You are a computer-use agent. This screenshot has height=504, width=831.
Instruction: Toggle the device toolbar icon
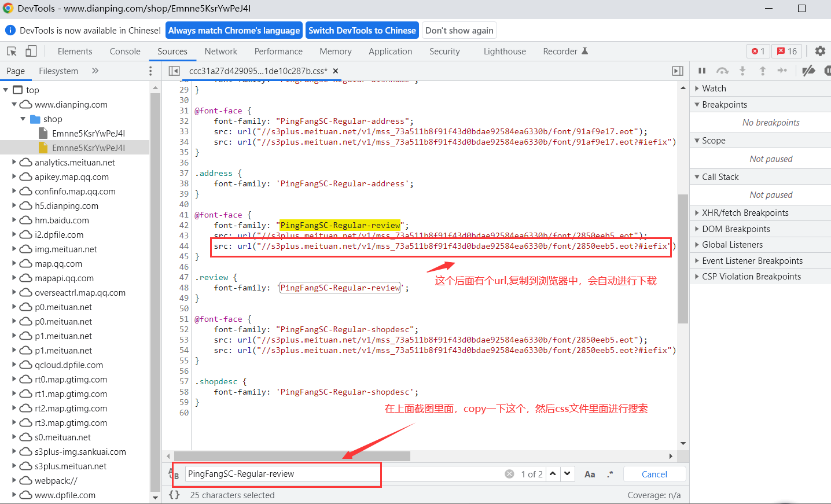[x=31, y=51]
